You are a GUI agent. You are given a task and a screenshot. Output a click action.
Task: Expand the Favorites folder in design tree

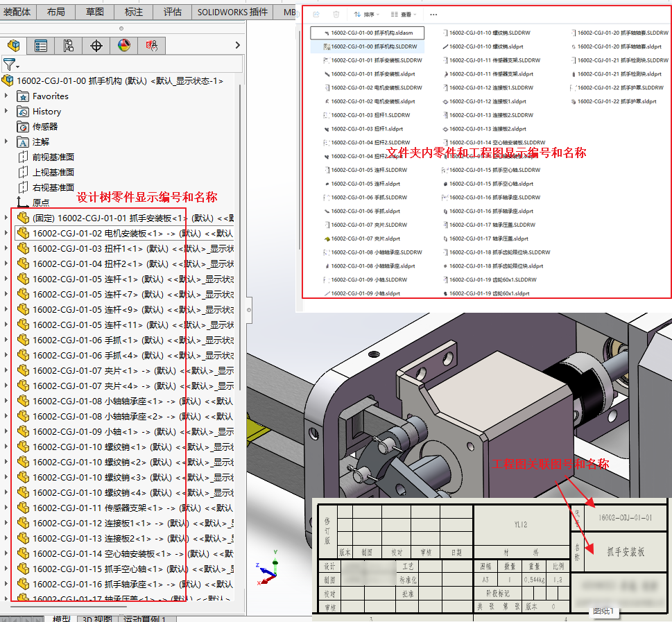(x=6, y=96)
